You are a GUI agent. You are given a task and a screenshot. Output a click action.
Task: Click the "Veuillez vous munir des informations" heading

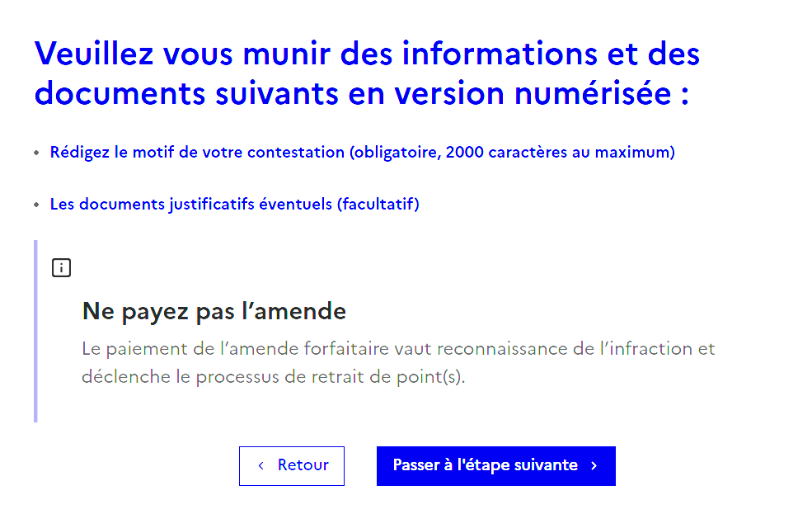point(367,54)
